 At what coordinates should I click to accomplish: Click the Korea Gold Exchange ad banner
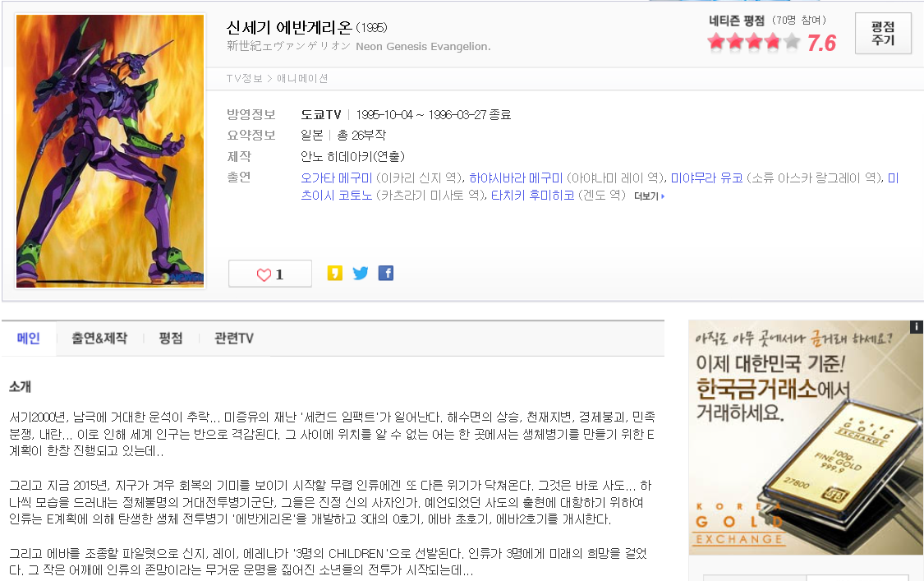pyautogui.click(x=806, y=438)
